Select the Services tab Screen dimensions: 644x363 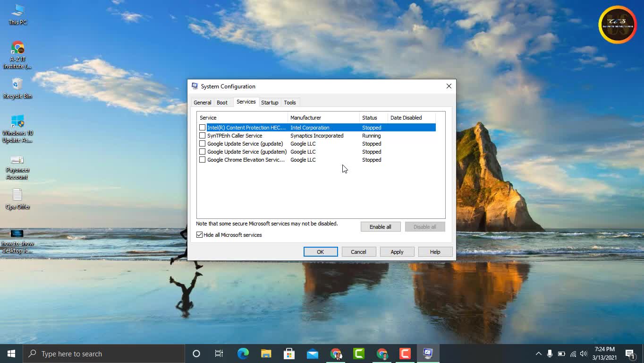tap(246, 102)
